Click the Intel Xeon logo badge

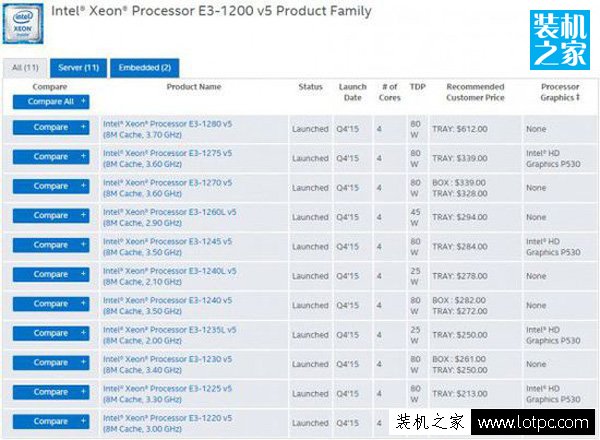click(23, 24)
